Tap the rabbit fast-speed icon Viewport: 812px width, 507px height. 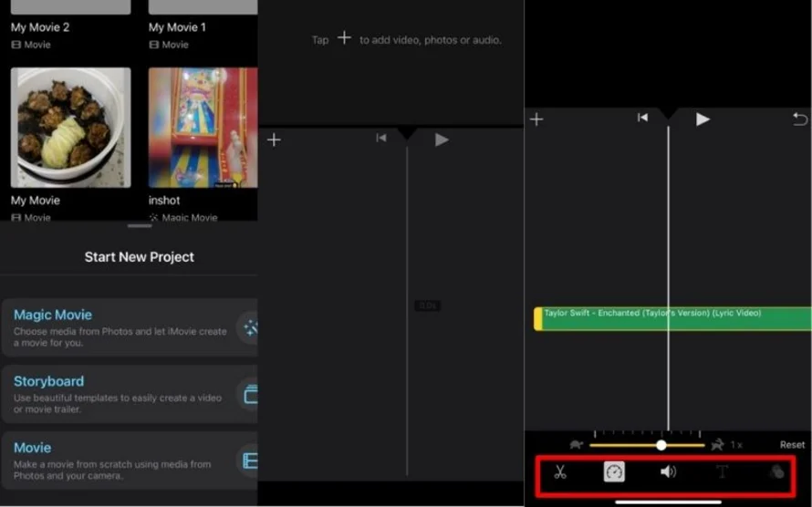pyautogui.click(x=718, y=445)
